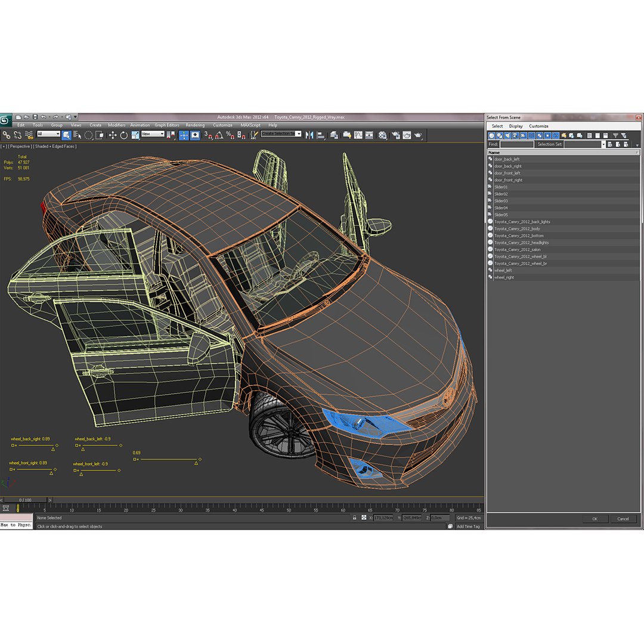
Task: Toggle Display Lights filter in Select From Scene
Action: pyautogui.click(x=507, y=135)
